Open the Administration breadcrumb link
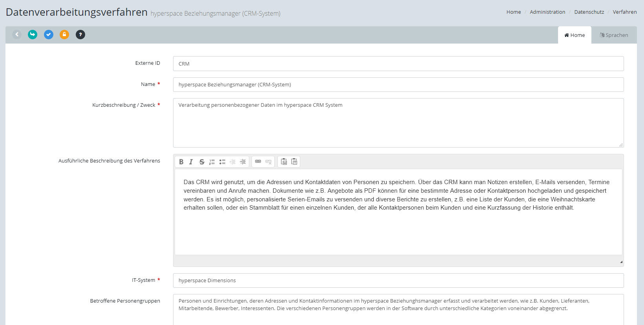The height and width of the screenshot is (325, 644). pos(547,12)
